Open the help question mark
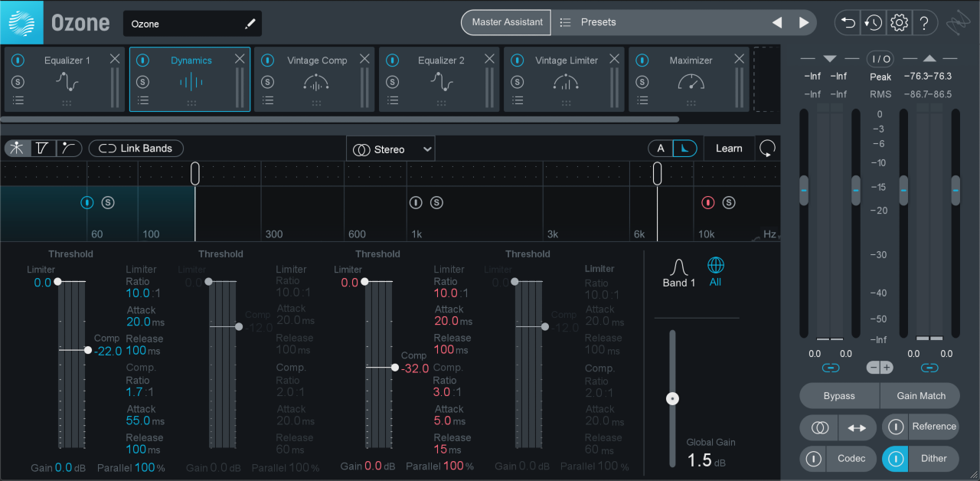Screen dimensions: 980x481 924,23
